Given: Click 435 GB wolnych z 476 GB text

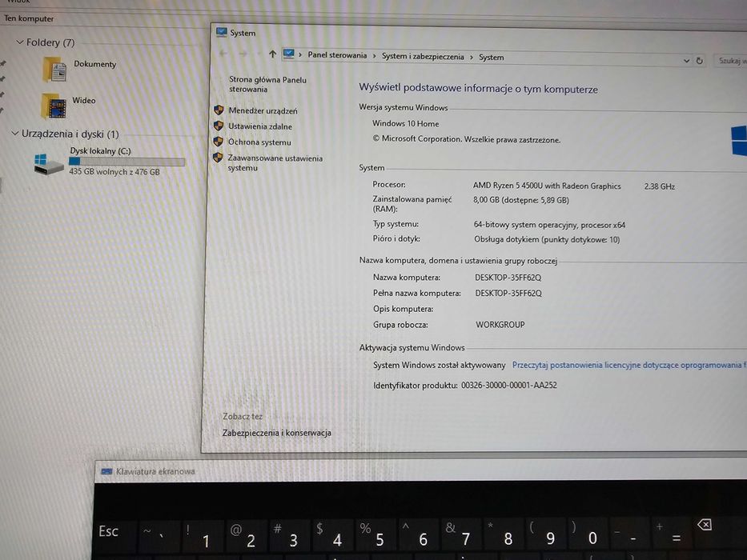Looking at the screenshot, I should [x=114, y=172].
